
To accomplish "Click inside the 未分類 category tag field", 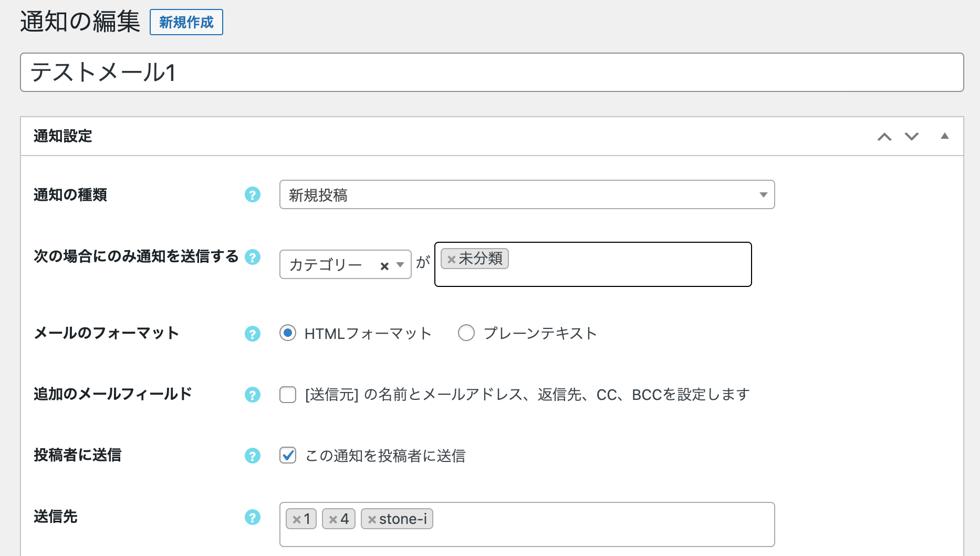I will coord(593,264).
